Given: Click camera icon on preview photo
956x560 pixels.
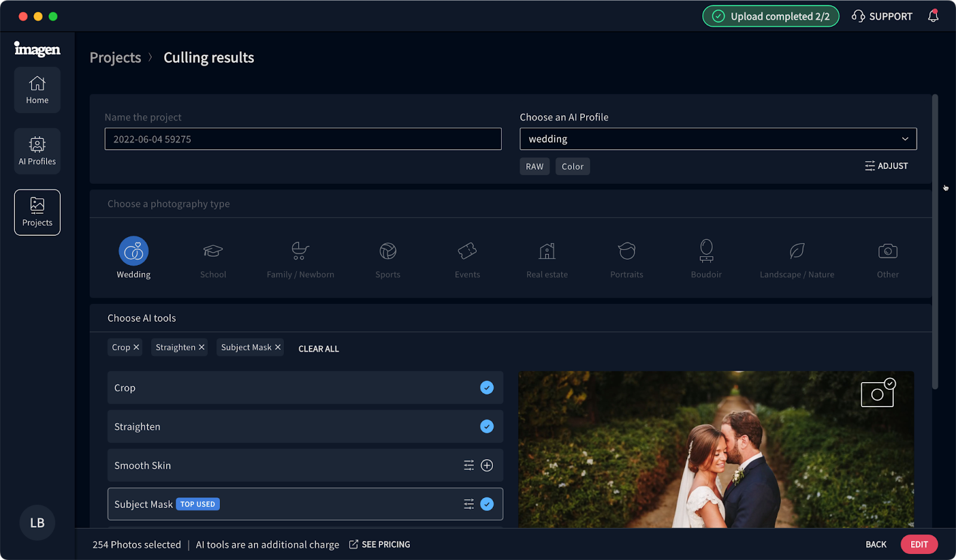Looking at the screenshot, I should 878,393.
